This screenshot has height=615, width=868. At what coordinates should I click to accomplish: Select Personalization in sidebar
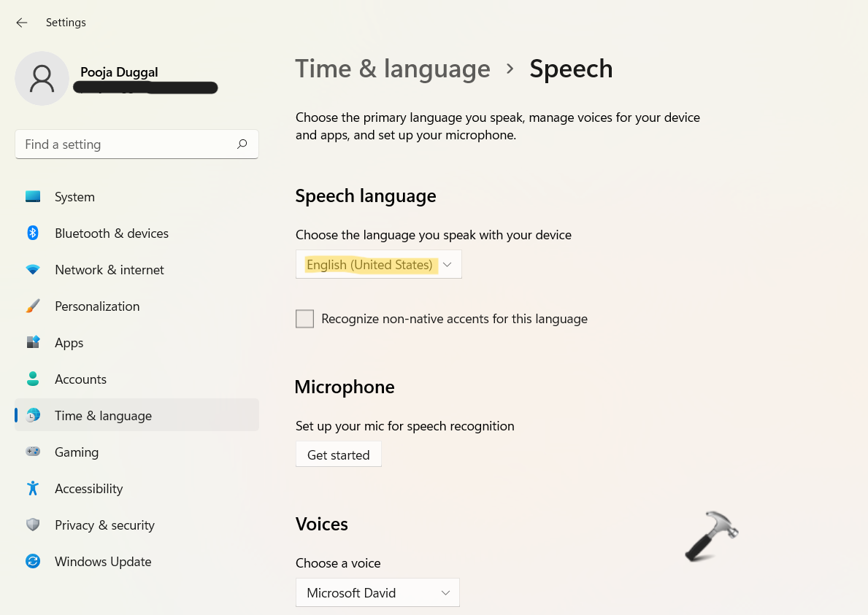(x=137, y=306)
